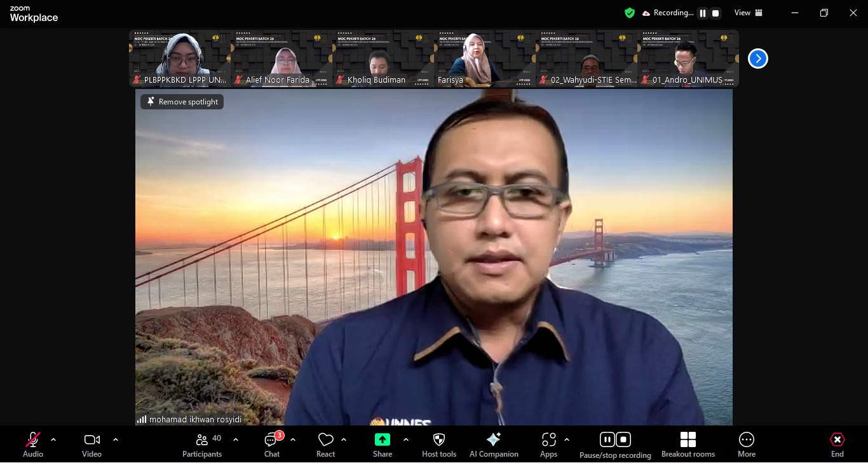Click the React heart icon
Viewport: 868px width, 463px height.
(x=325, y=445)
